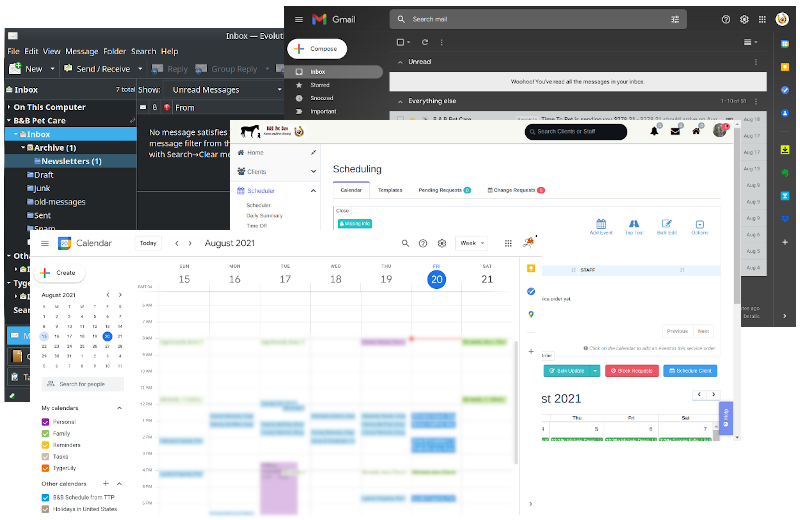The image size is (800, 520).
Task: Click the pet care header home icon
Action: pos(696,131)
